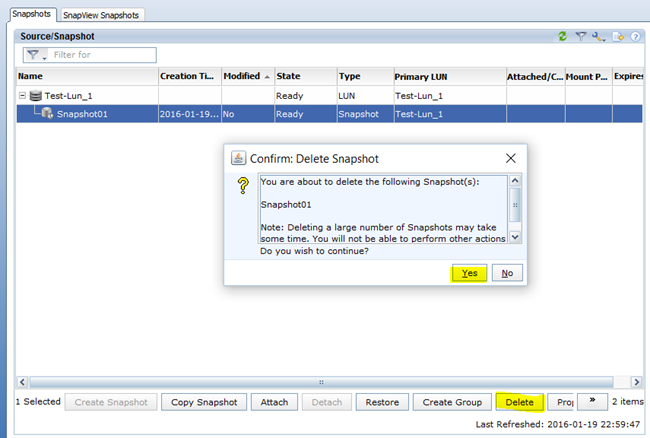Collapse the Test-Lun_1 tree node
The height and width of the screenshot is (438, 650).
tap(22, 96)
